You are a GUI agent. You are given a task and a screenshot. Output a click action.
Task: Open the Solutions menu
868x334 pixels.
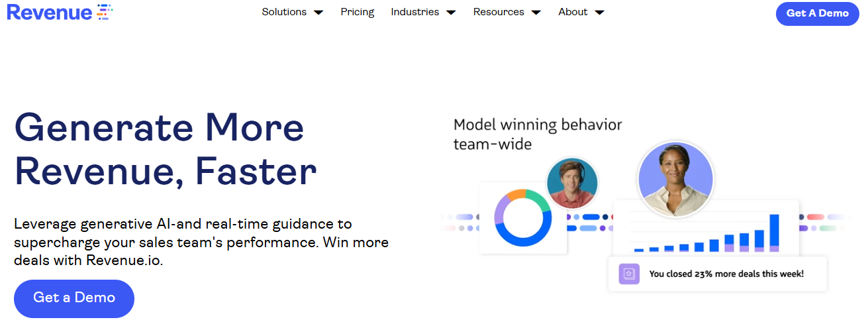point(284,12)
